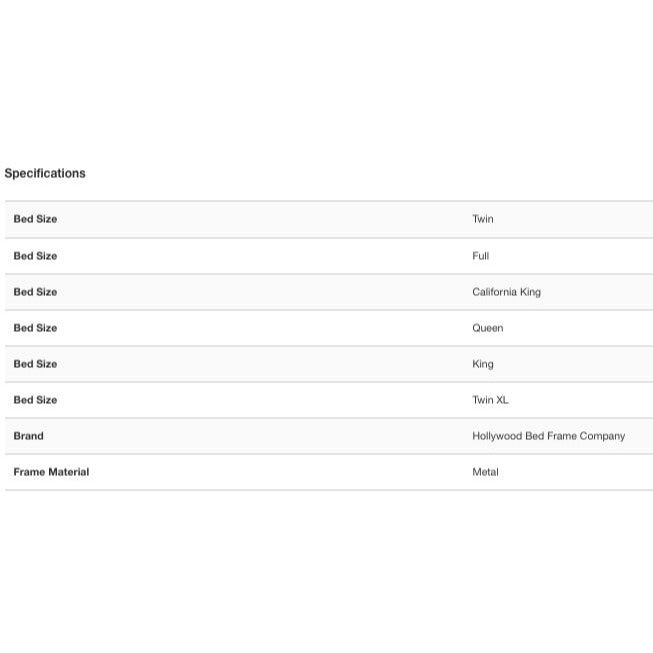Click Hollywood Bed Frame Company brand value
This screenshot has height=653, width=653.
(x=548, y=436)
